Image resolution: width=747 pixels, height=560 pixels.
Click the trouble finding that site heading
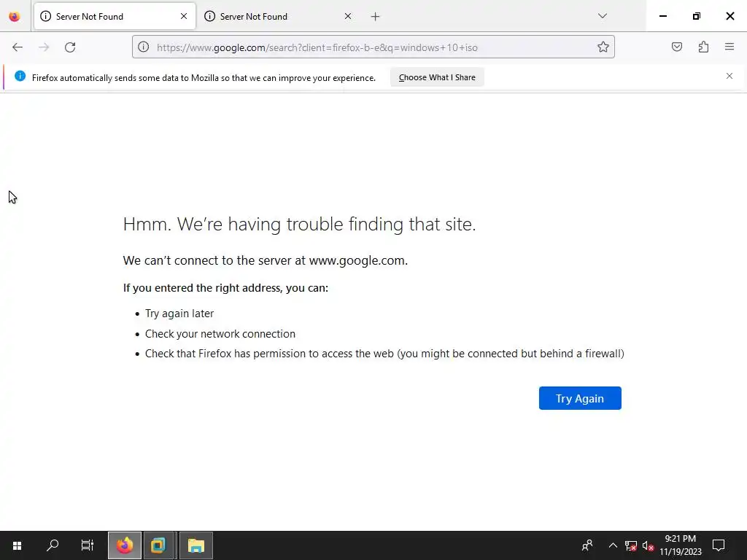pos(299,224)
